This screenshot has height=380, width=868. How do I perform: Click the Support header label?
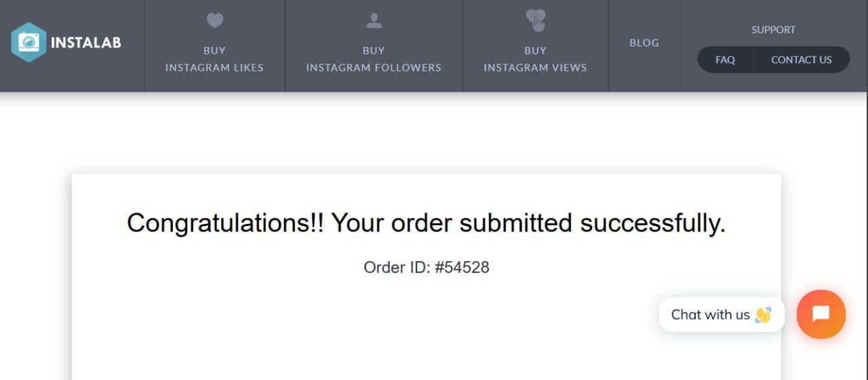(773, 30)
